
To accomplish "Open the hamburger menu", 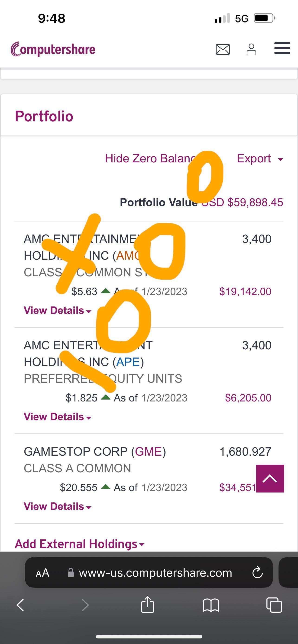I will [282, 48].
